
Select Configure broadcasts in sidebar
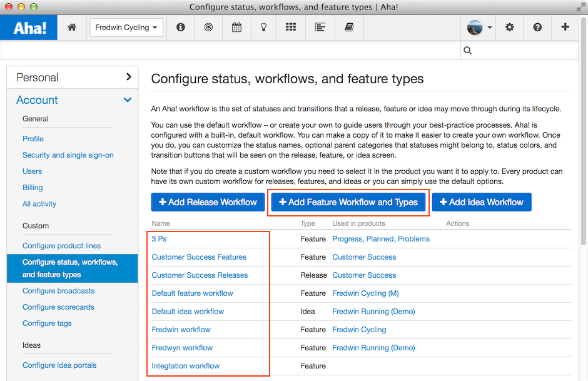59,291
